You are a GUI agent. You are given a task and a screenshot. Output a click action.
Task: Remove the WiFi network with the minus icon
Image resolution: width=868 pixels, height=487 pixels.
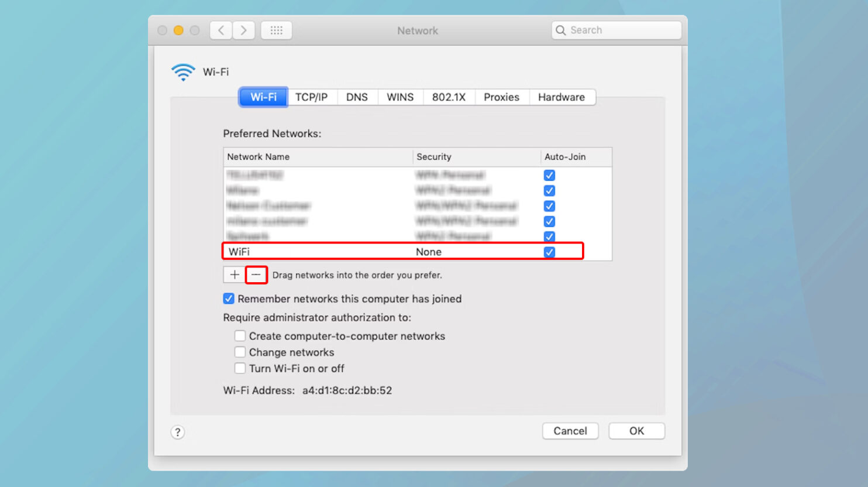256,275
